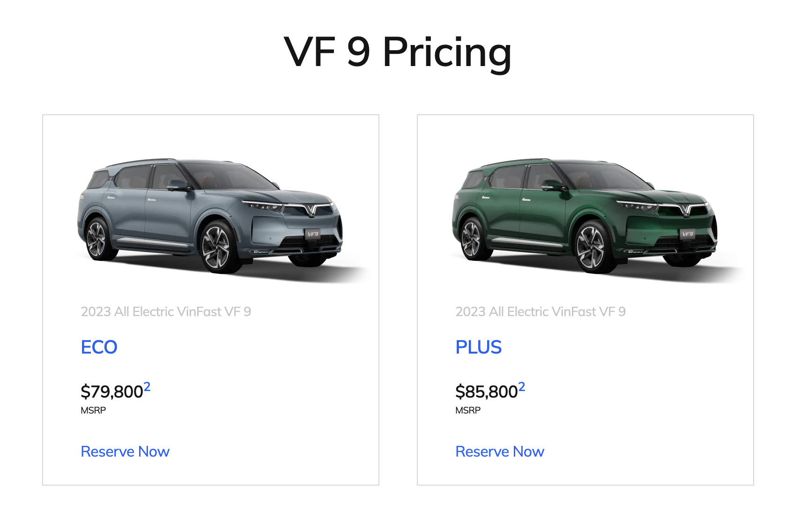Viewport: 800px width, 532px height.
Task: Select the $85,800 PLUS price
Action: [x=486, y=392]
